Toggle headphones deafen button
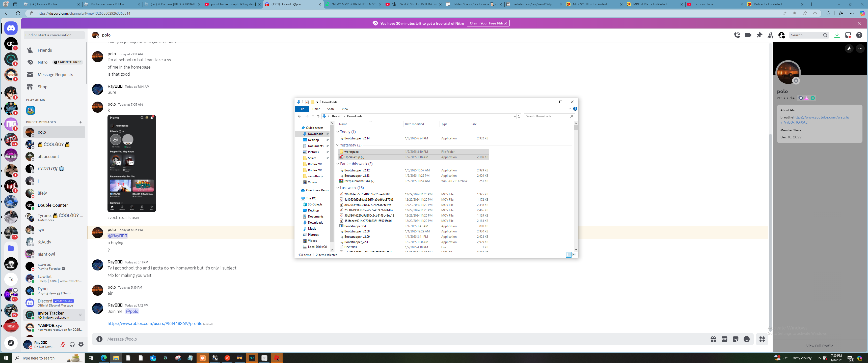This screenshot has width=868, height=363. tap(72, 345)
